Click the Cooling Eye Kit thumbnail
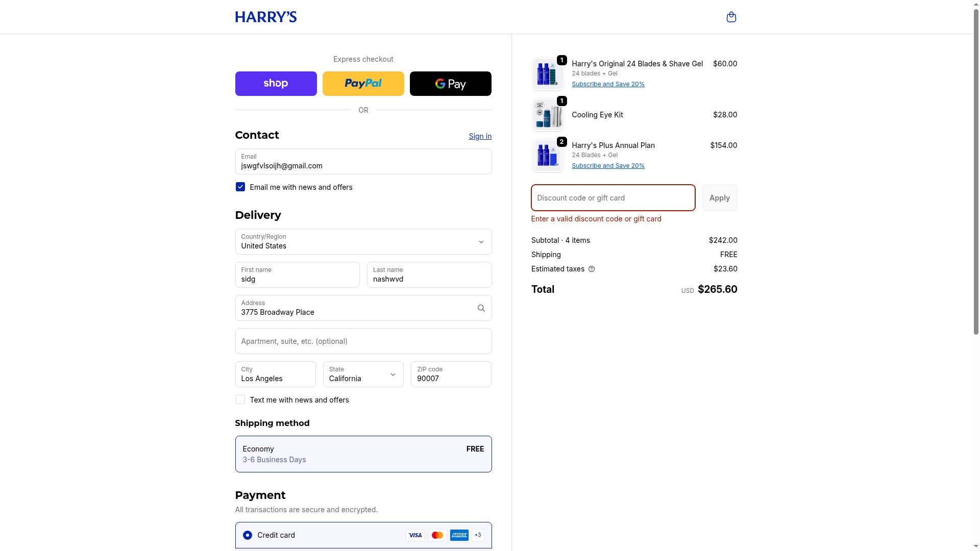This screenshot has width=980, height=551. [x=548, y=115]
